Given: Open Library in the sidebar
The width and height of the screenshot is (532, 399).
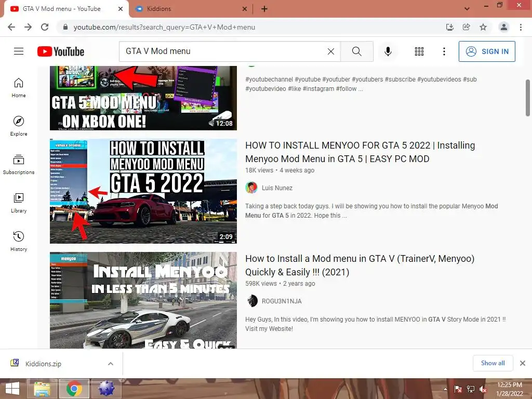Looking at the screenshot, I should coord(19,203).
